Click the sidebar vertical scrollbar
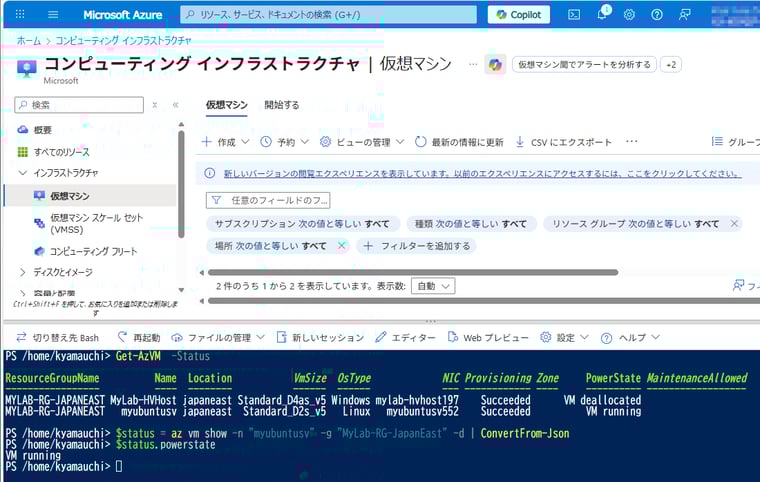760x482 pixels. click(181, 184)
